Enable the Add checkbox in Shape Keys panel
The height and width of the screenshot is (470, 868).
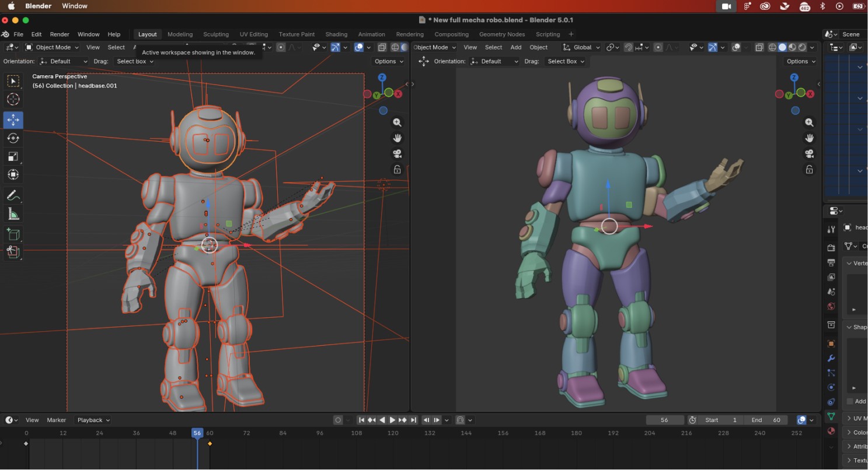click(x=850, y=401)
